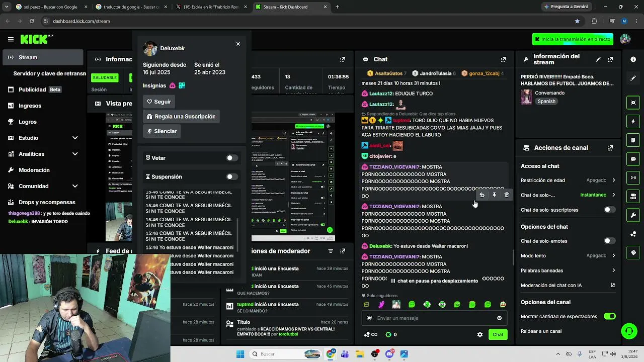Open File Explorer from the taskbar
The width and height of the screenshot is (644, 362).
[x=360, y=354]
